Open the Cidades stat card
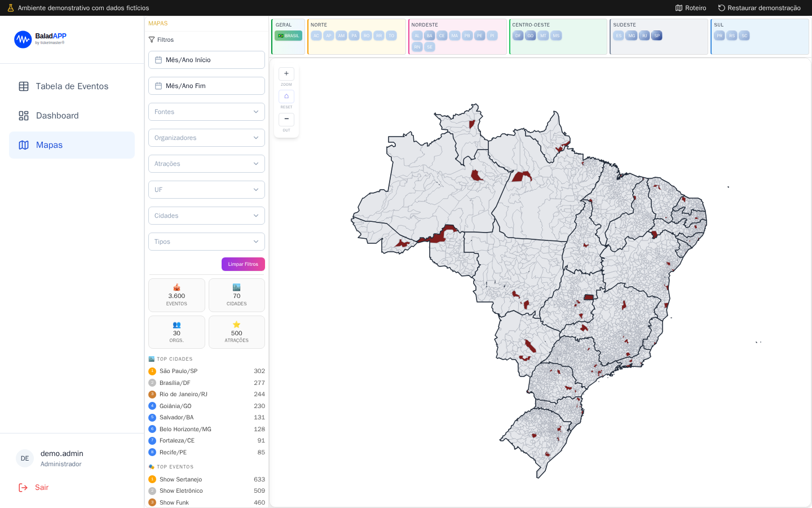 237,295
